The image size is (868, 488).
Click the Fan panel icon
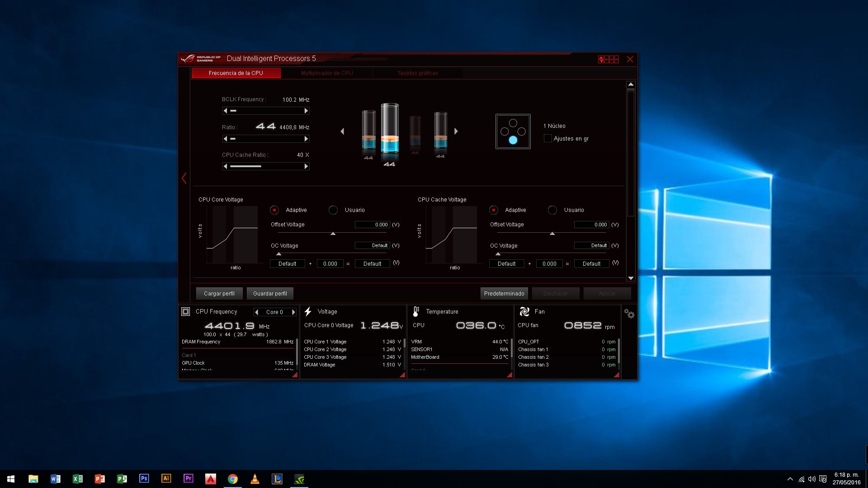[524, 311]
